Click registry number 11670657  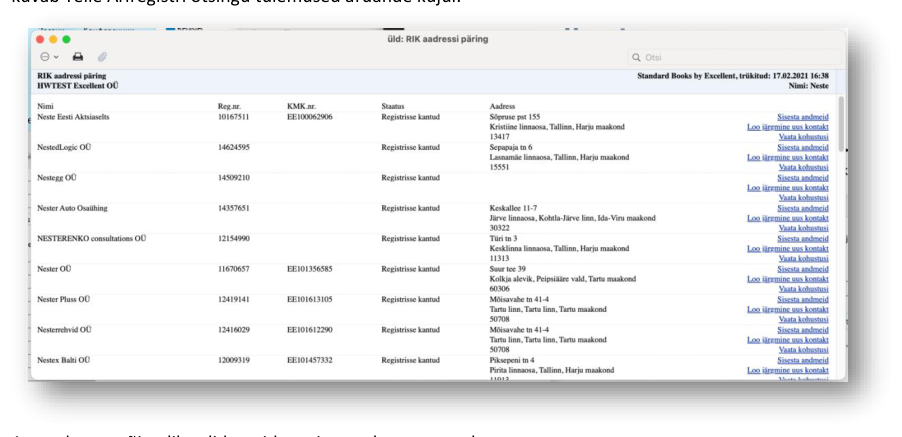coord(234,269)
